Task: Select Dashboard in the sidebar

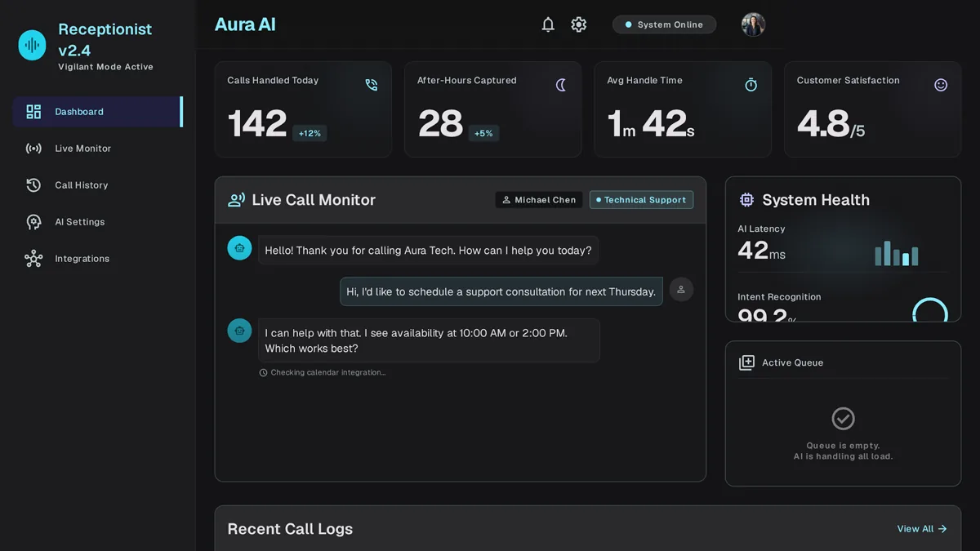Action: (x=97, y=112)
